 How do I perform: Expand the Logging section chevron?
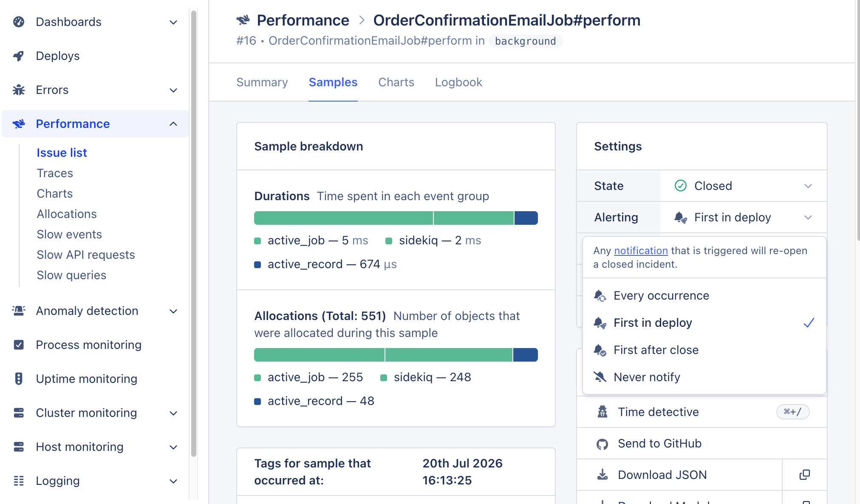173,481
